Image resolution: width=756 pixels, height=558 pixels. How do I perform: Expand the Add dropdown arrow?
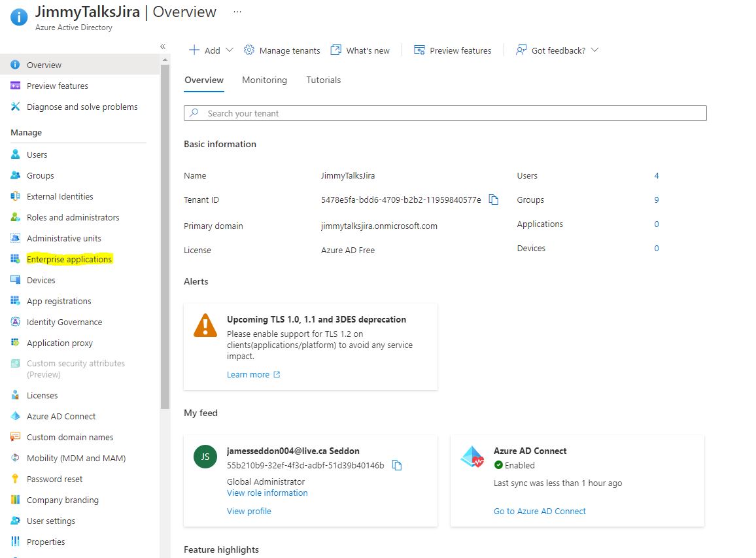click(x=230, y=50)
